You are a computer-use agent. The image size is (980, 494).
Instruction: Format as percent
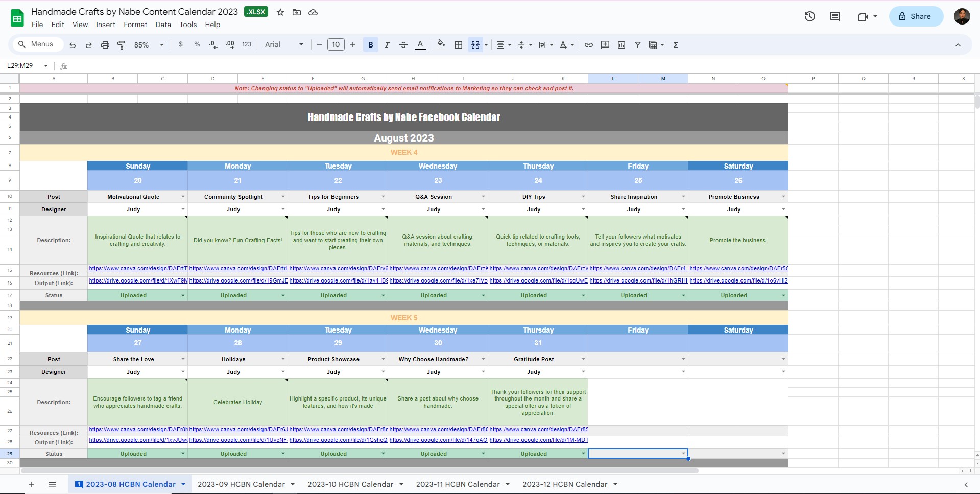[x=197, y=44]
